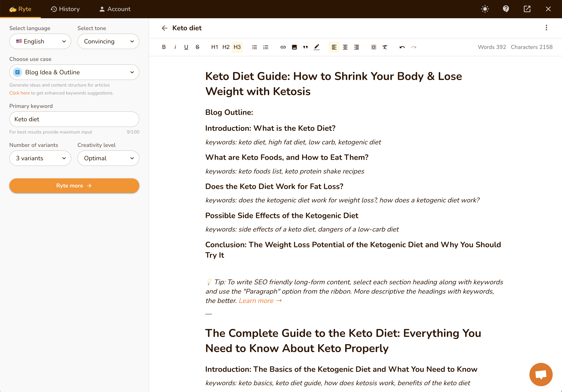The width and height of the screenshot is (562, 392).
Task: Clear text formatting
Action: (x=385, y=47)
